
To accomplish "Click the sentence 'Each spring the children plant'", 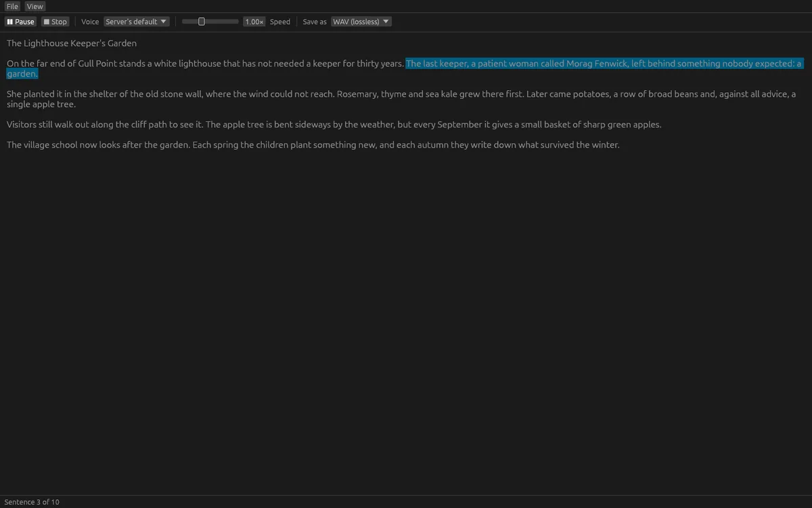I will click(406, 145).
